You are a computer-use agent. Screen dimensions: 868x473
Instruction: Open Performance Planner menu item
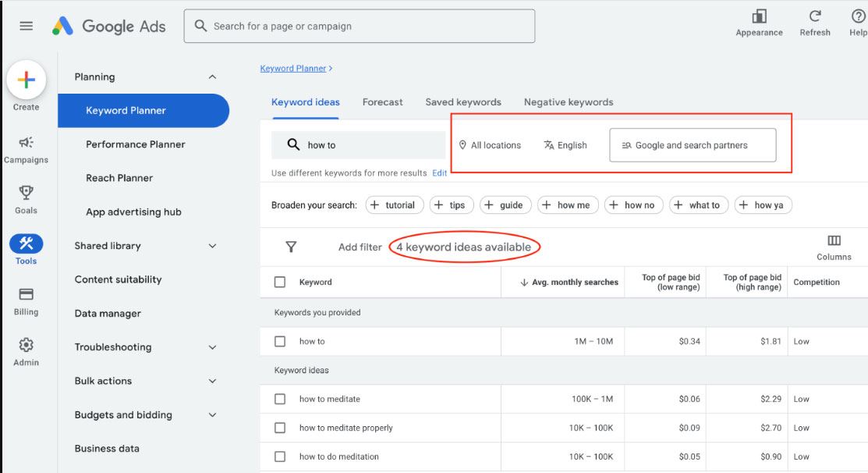(136, 144)
